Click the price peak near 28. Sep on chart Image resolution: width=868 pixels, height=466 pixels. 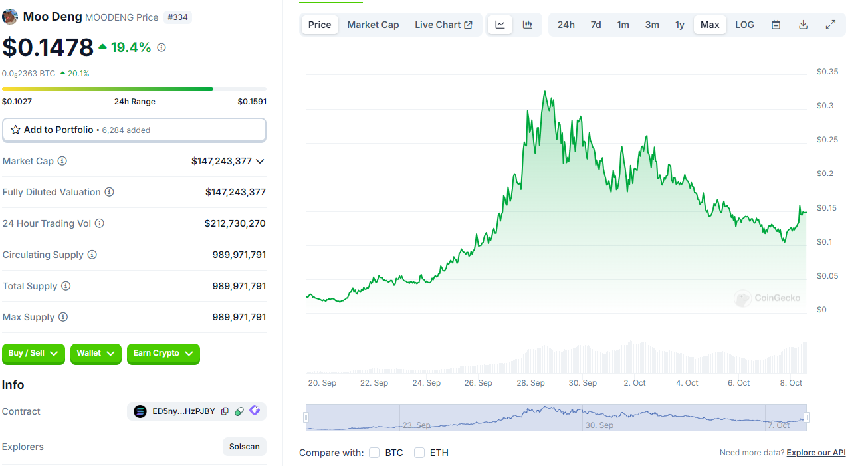545,92
